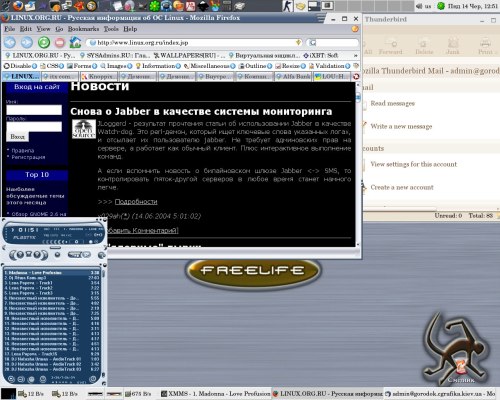Select 'Madonna - Love Profusion' playlist entry
This screenshot has width=500, height=400.
pos(52,273)
